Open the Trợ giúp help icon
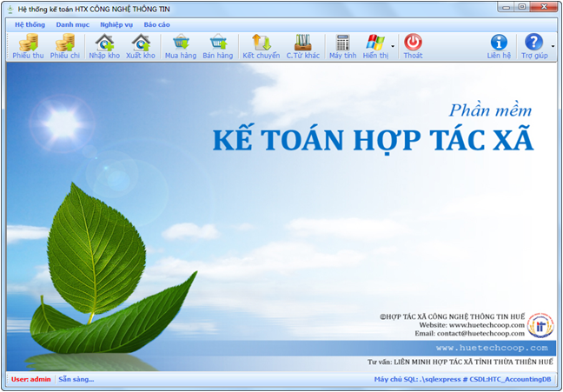Image resolution: width=563 pixels, height=392 pixels. (534, 46)
